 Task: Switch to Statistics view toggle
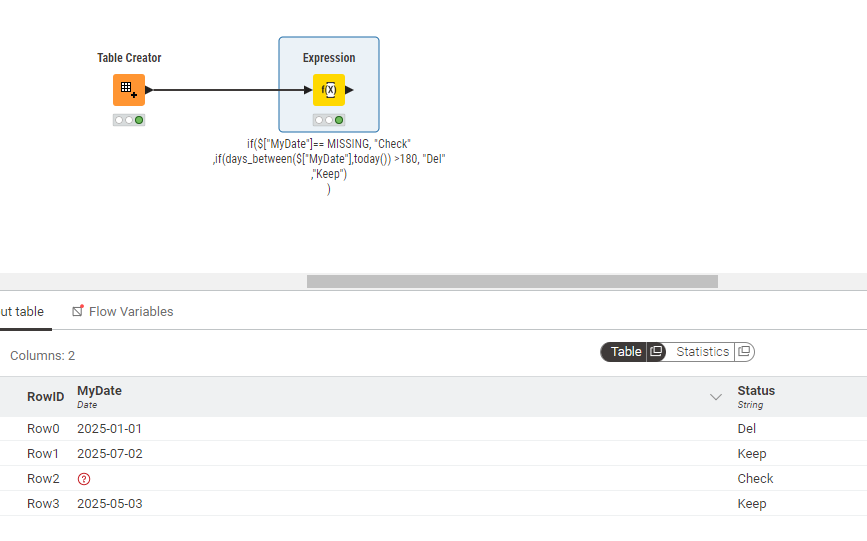tap(702, 352)
